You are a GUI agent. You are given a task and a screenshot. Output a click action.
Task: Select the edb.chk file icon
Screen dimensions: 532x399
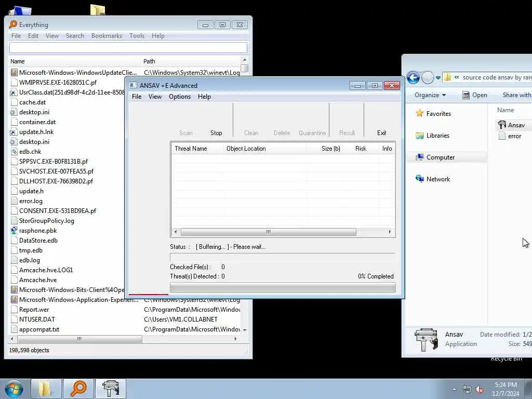pyautogui.click(x=14, y=151)
